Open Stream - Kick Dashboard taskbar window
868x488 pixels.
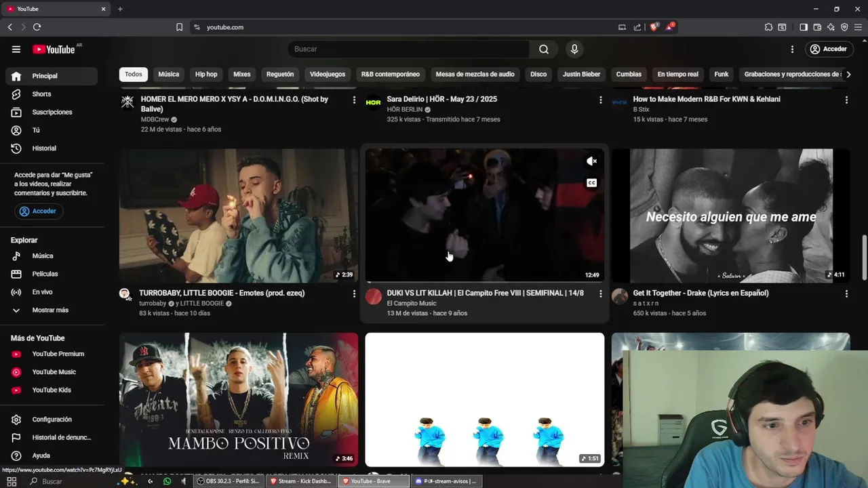click(301, 481)
